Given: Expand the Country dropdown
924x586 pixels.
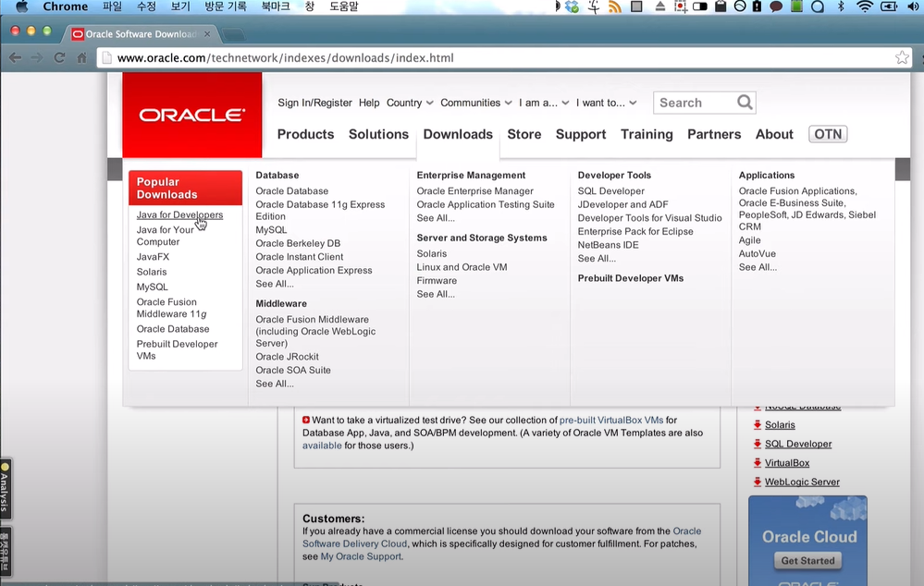Looking at the screenshot, I should 410,103.
